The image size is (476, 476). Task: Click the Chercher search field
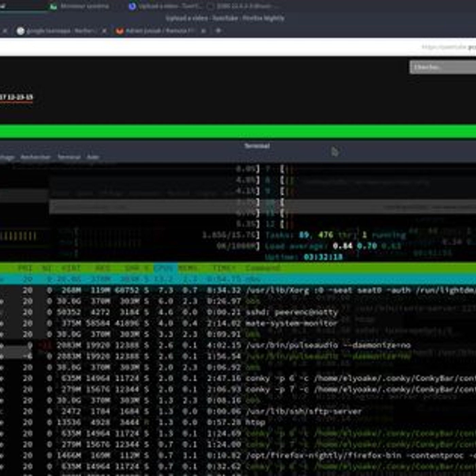click(x=443, y=67)
